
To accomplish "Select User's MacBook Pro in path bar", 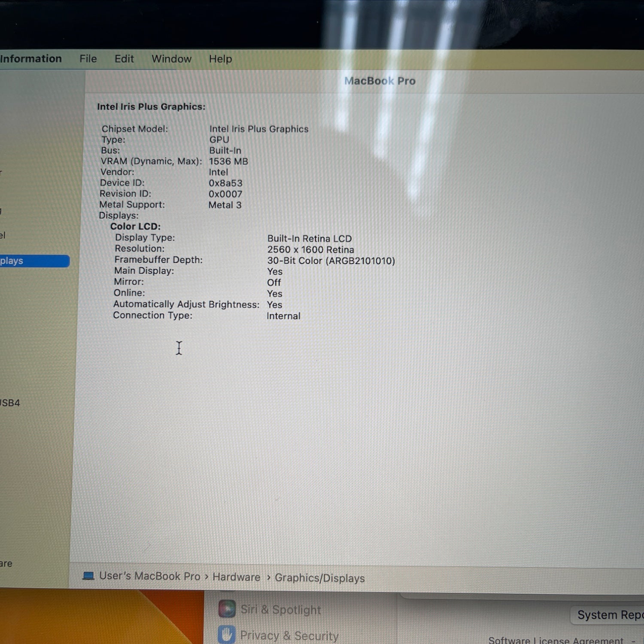I will (x=149, y=576).
